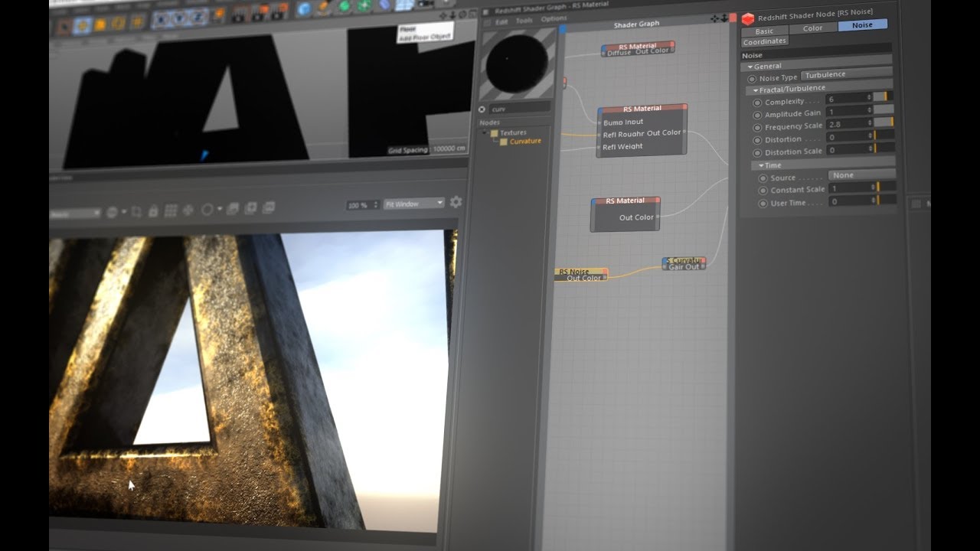
Task: Click the Frequency Scale value field
Action: point(848,123)
